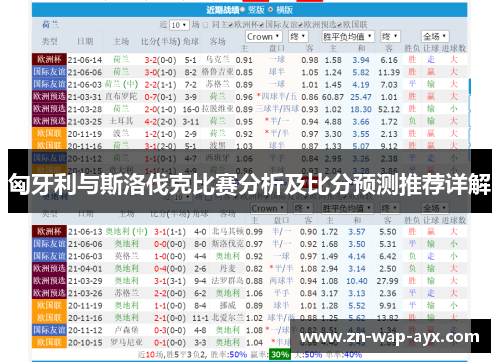500x362 pixels.
Task: Toggle the 国际友谊 filter checkbox in the 荷兰 section
Action: click(262, 25)
